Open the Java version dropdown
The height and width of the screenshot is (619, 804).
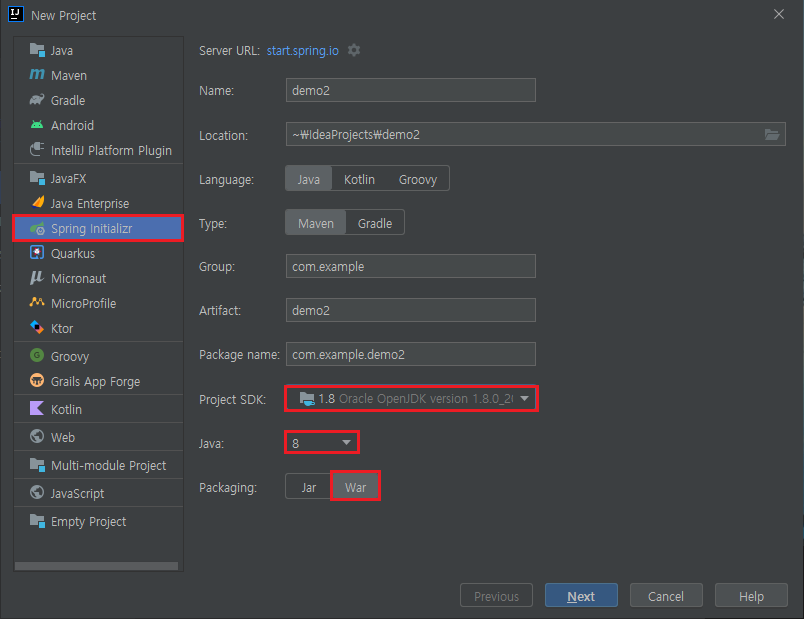coord(321,443)
